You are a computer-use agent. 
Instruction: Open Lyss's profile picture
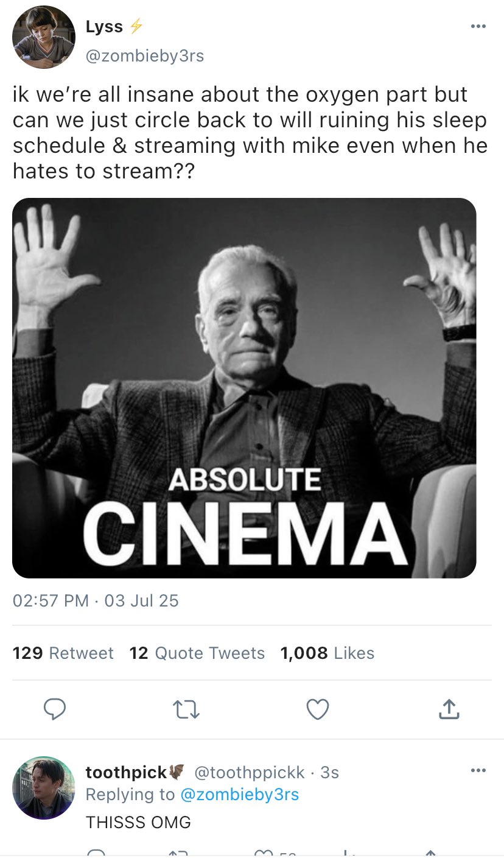click(x=44, y=38)
